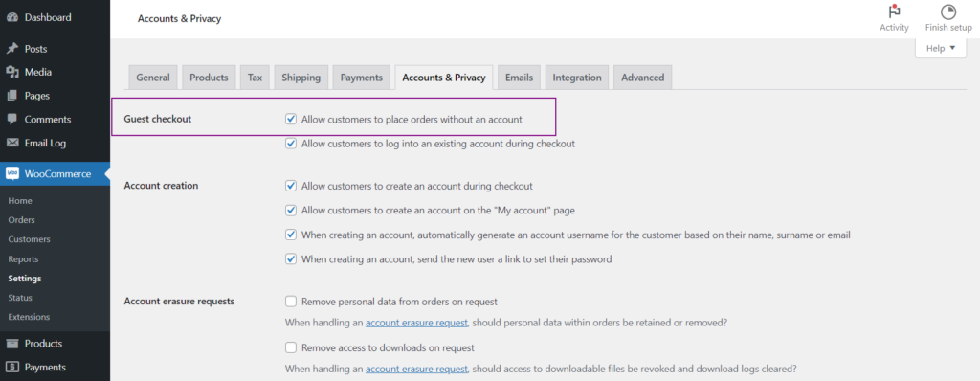The image size is (980, 381).
Task: Open account erasure request link about downloads
Action: [x=416, y=369]
